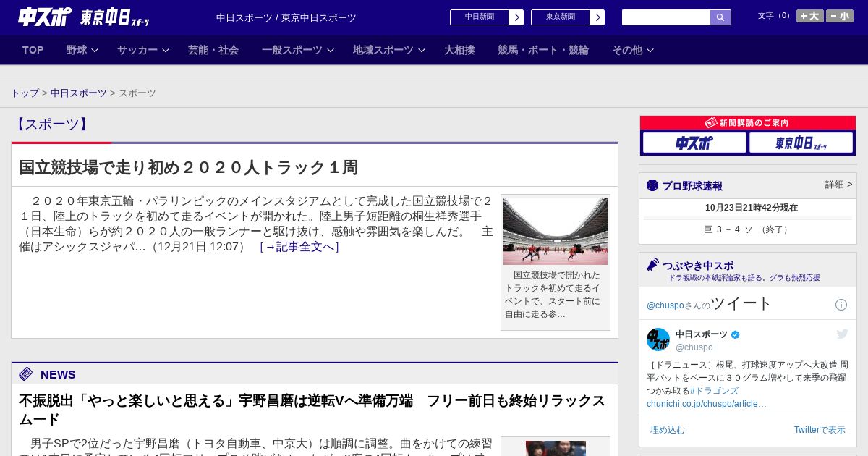The height and width of the screenshot is (456, 868).
Task: Open 東京新聞 arrow link
Action: (x=568, y=17)
